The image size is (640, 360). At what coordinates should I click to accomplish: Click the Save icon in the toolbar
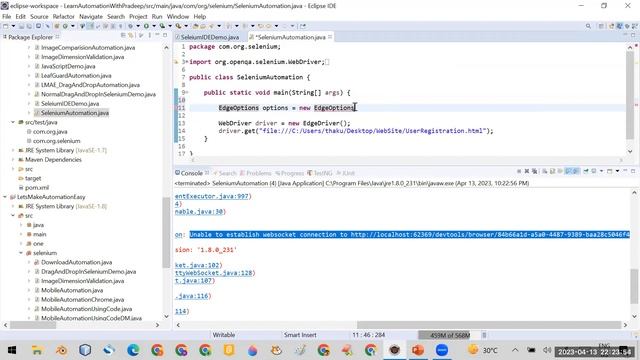(21, 26)
